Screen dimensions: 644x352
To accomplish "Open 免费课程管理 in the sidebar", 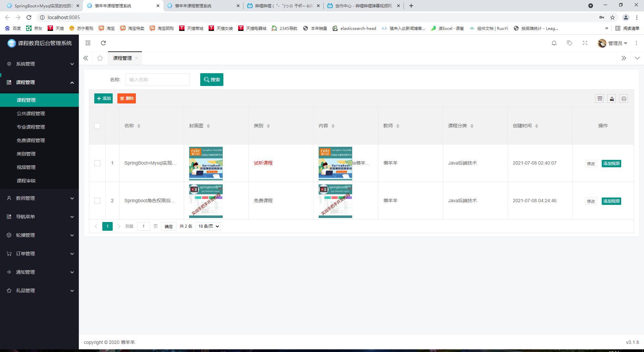I will (x=39, y=140).
